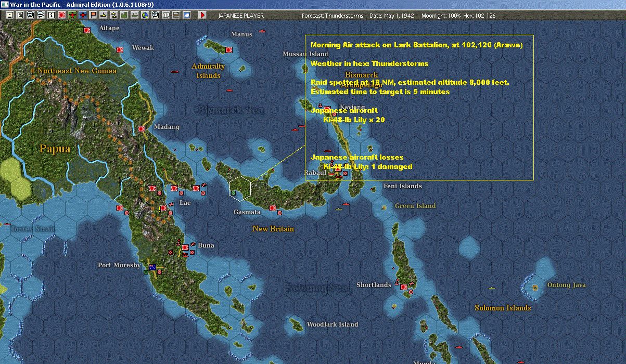The height and width of the screenshot is (364, 626).
Task: Select Japanese base flag at Buna
Action: click(x=185, y=248)
